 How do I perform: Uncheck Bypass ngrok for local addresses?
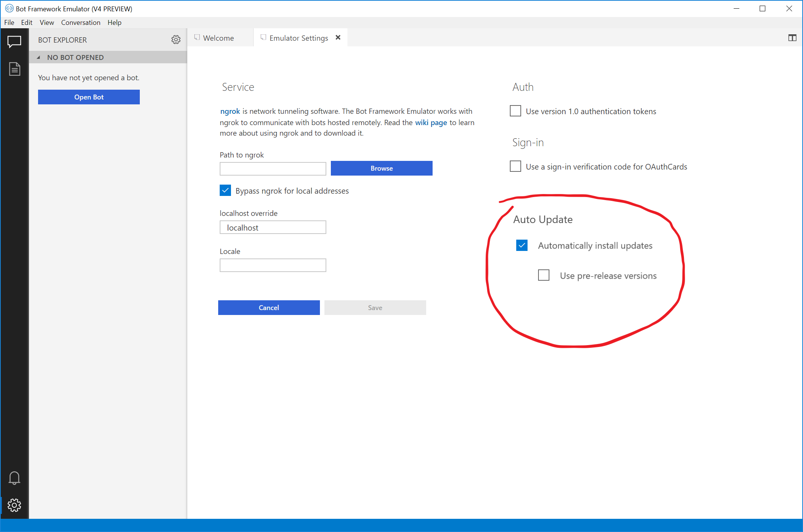click(x=225, y=190)
